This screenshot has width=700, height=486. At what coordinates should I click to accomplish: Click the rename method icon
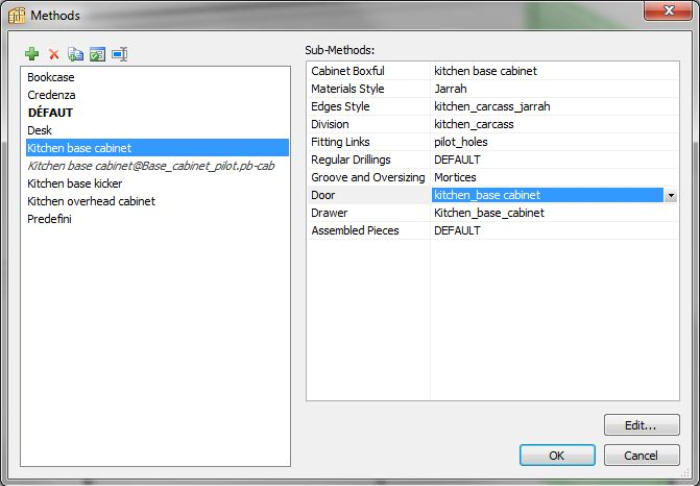coord(119,54)
